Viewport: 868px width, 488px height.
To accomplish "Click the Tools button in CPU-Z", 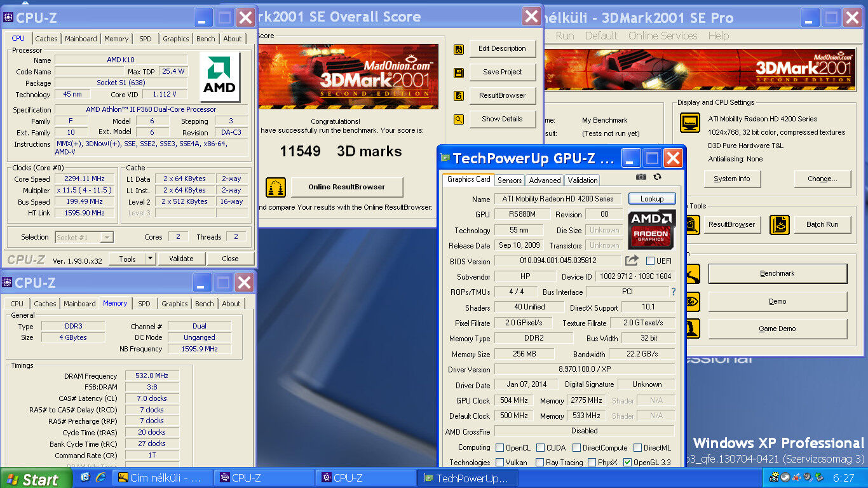I will [x=127, y=259].
